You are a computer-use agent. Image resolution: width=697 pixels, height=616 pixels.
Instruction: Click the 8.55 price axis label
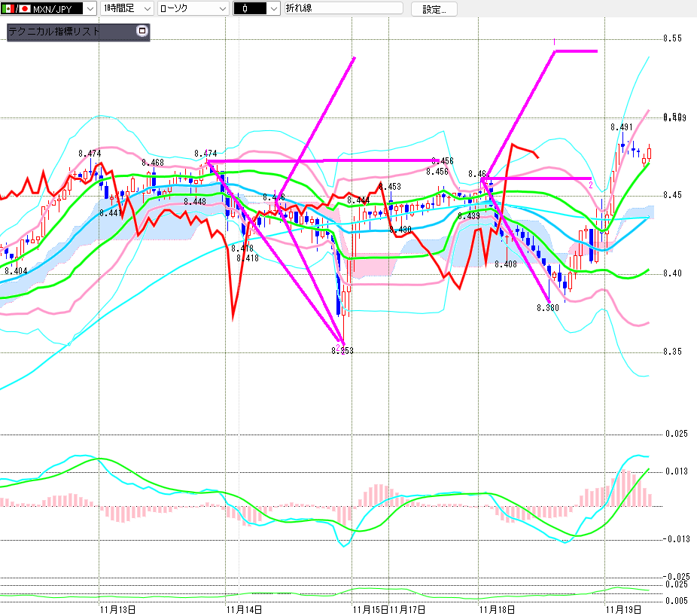tap(672, 39)
